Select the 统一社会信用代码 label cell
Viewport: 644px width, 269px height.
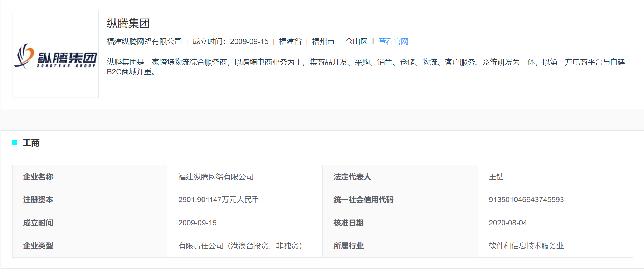(400, 200)
